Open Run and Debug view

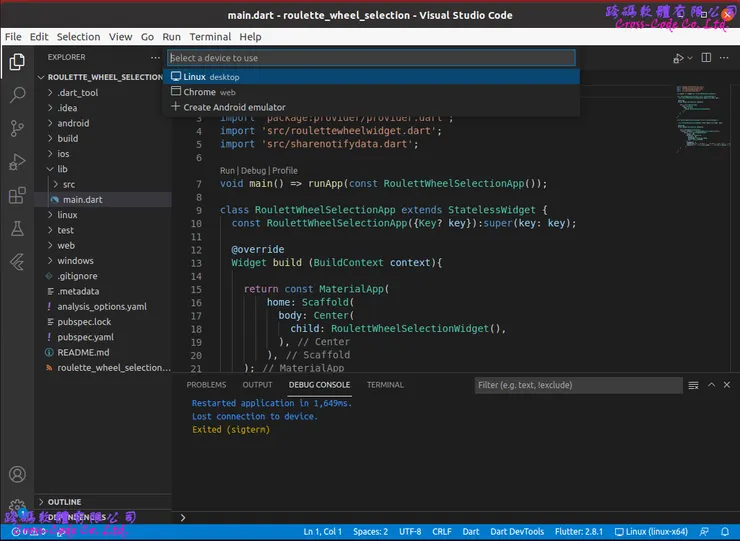click(x=17, y=162)
